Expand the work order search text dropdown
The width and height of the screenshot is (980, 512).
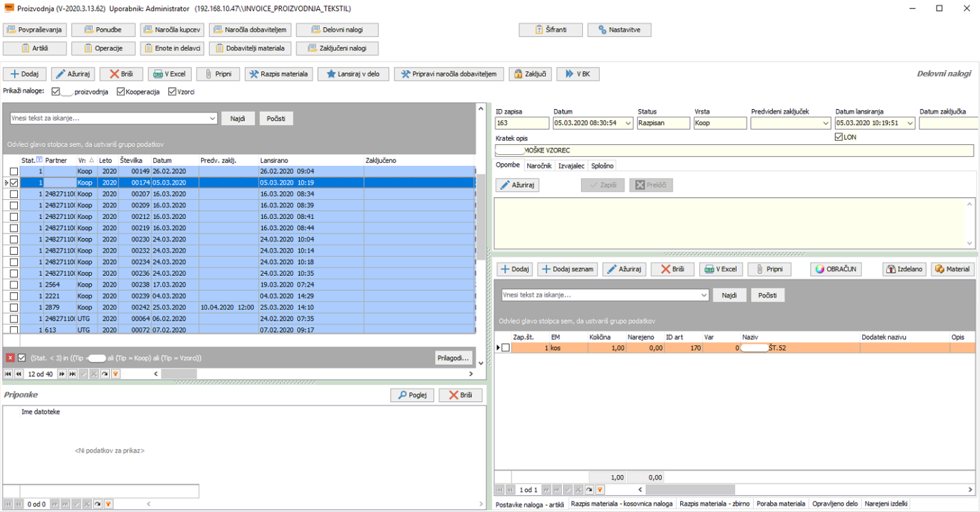(212, 118)
